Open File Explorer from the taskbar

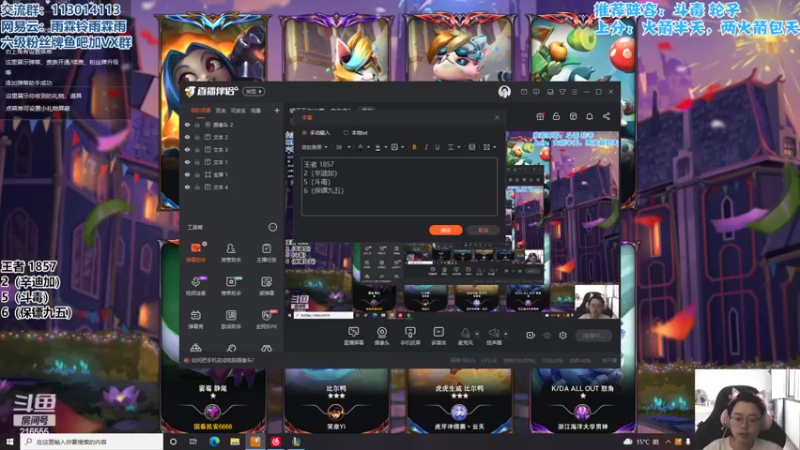[x=235, y=441]
